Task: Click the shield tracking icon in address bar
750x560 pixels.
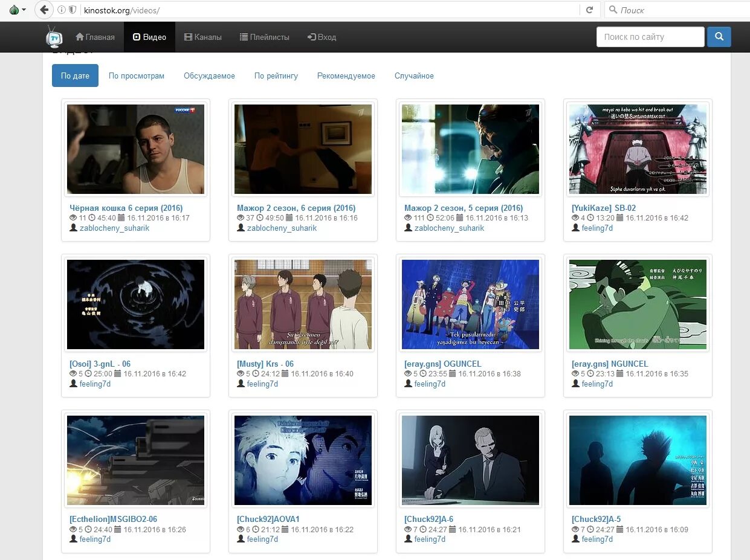Action: coord(73,10)
